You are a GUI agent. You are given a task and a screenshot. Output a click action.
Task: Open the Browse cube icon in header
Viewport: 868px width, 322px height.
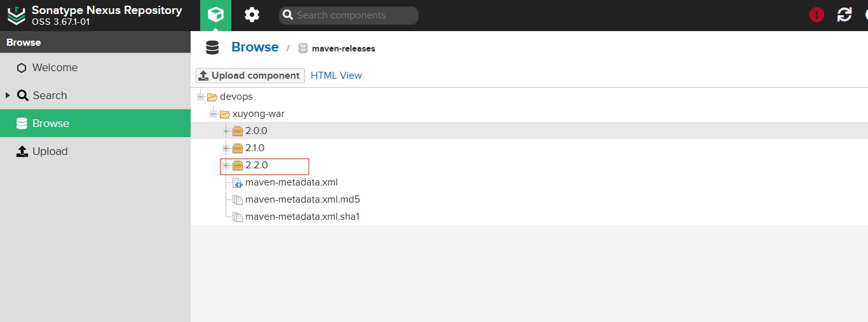coord(216,15)
